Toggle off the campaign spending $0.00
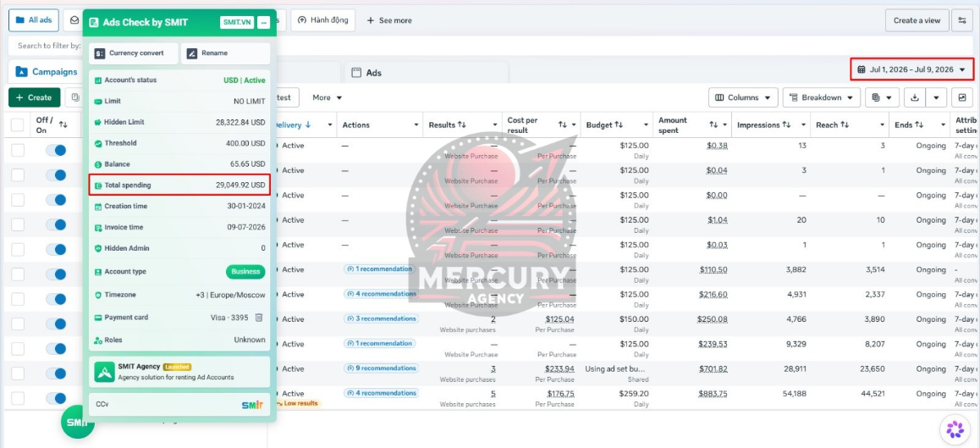 tap(56, 200)
